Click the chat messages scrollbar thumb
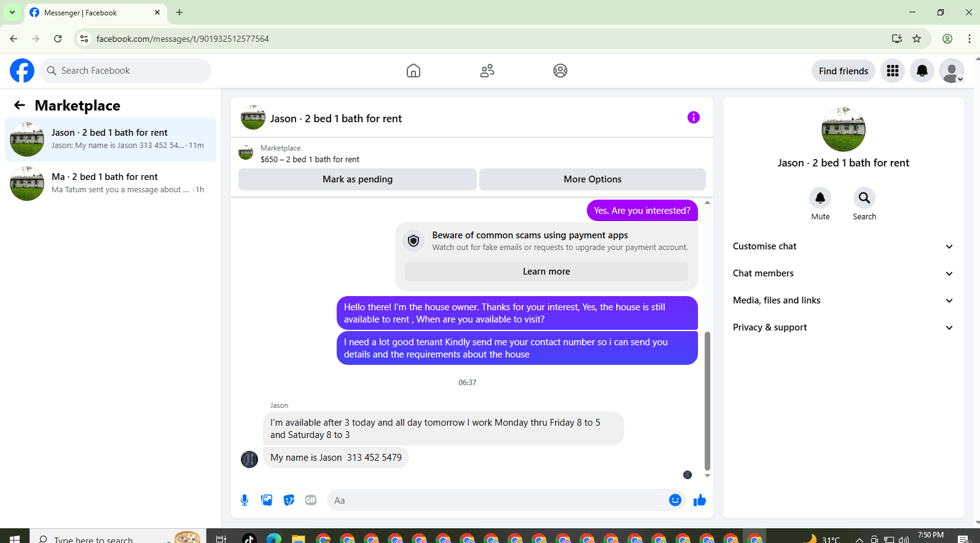The width and height of the screenshot is (980, 543). point(707,400)
